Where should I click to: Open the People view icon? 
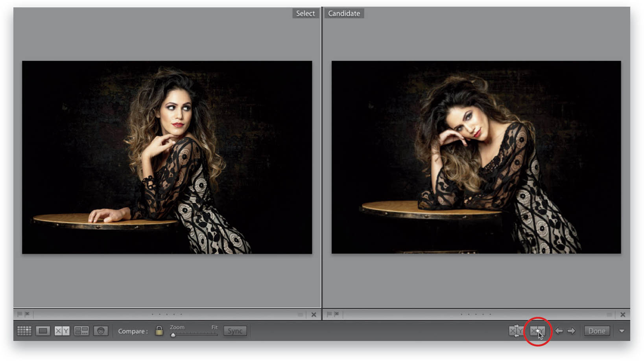(101, 331)
